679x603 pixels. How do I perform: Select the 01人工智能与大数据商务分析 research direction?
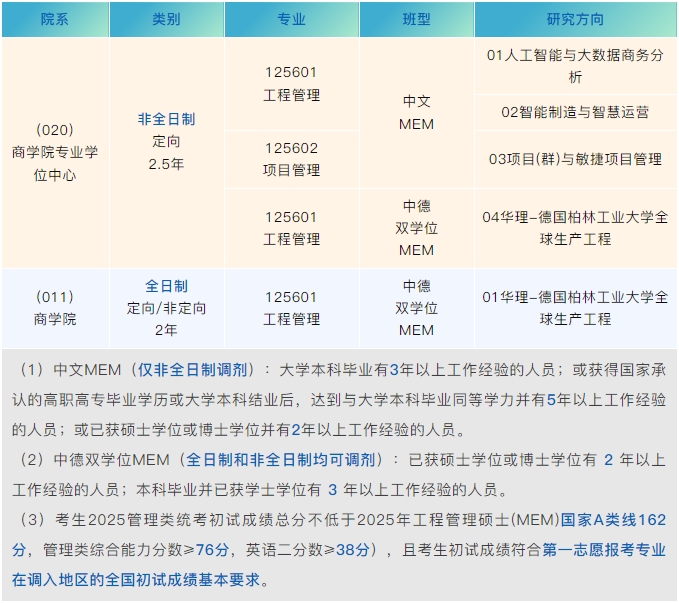pyautogui.click(x=575, y=66)
